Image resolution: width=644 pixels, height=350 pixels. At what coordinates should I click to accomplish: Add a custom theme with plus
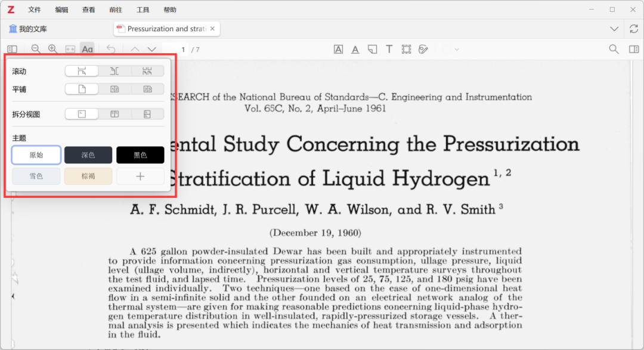[x=140, y=176]
